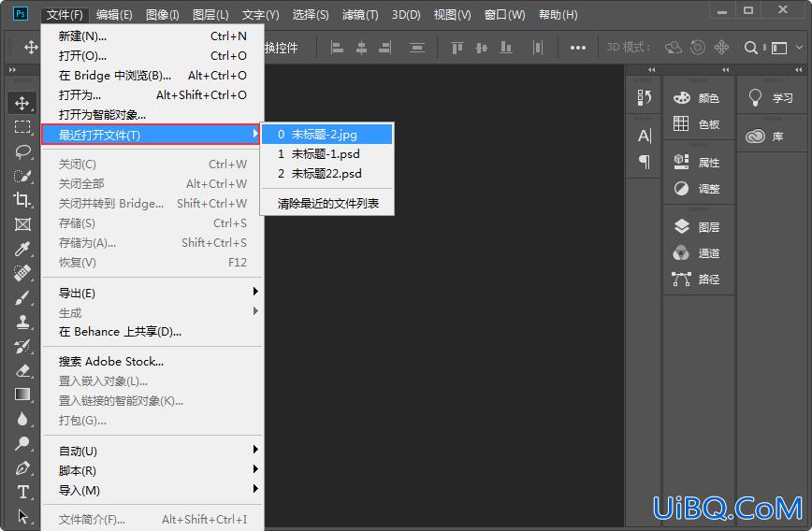Expand the left toolbar double-arrow
Screen dimensions: 812x531
[12, 69]
